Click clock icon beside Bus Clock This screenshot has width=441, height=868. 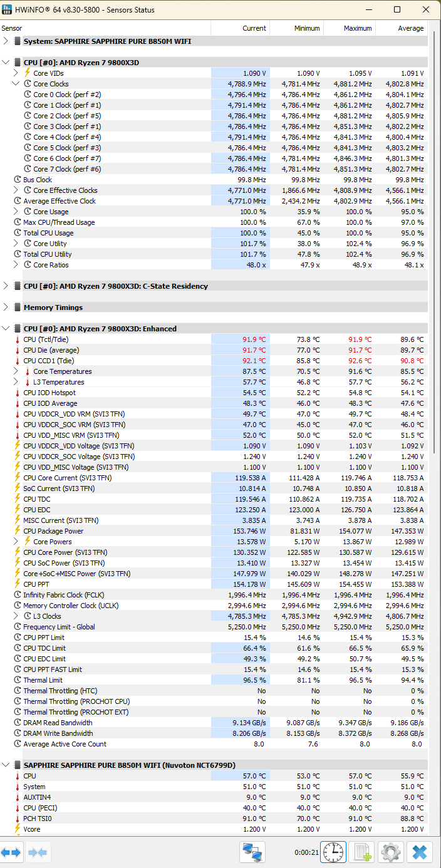18,180
